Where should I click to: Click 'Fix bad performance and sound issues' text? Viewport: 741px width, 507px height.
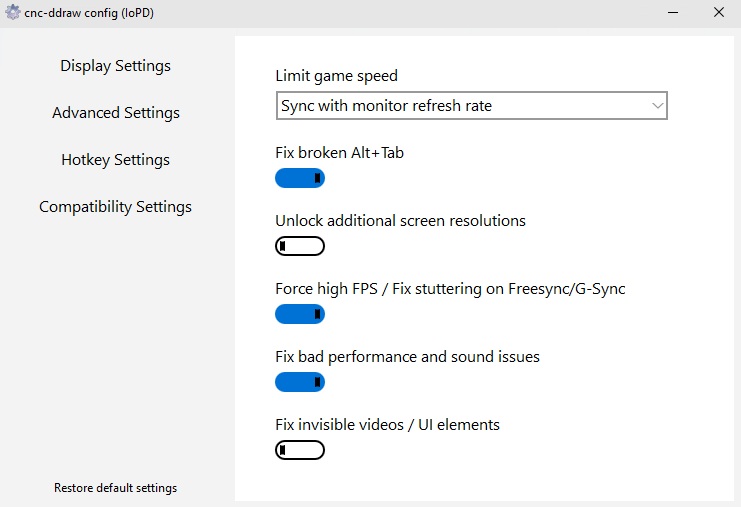pos(407,357)
